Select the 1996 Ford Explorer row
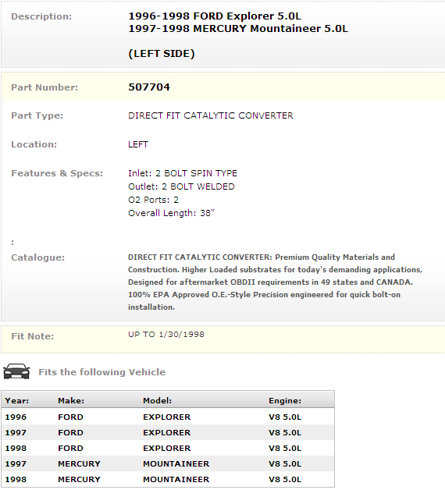 click(x=168, y=417)
